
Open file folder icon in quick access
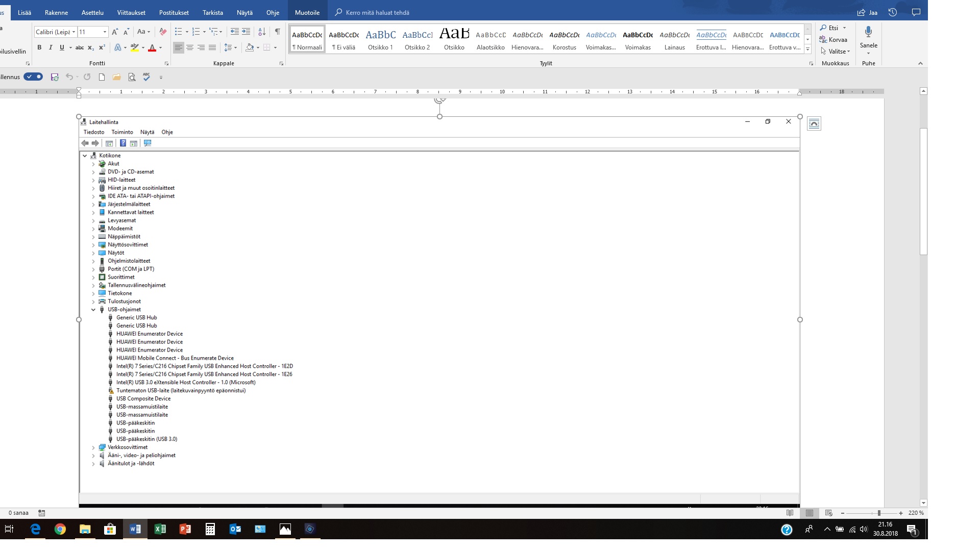[117, 77]
